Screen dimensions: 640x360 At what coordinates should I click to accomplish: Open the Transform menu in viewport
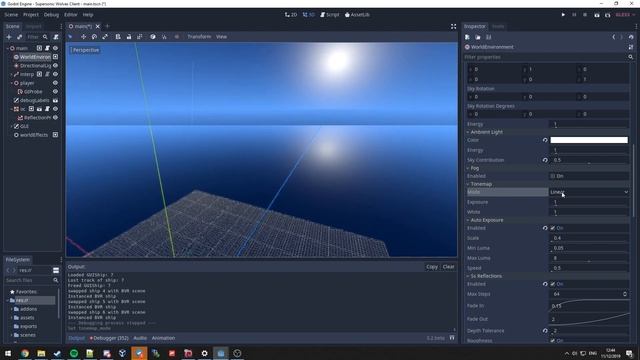coord(199,37)
